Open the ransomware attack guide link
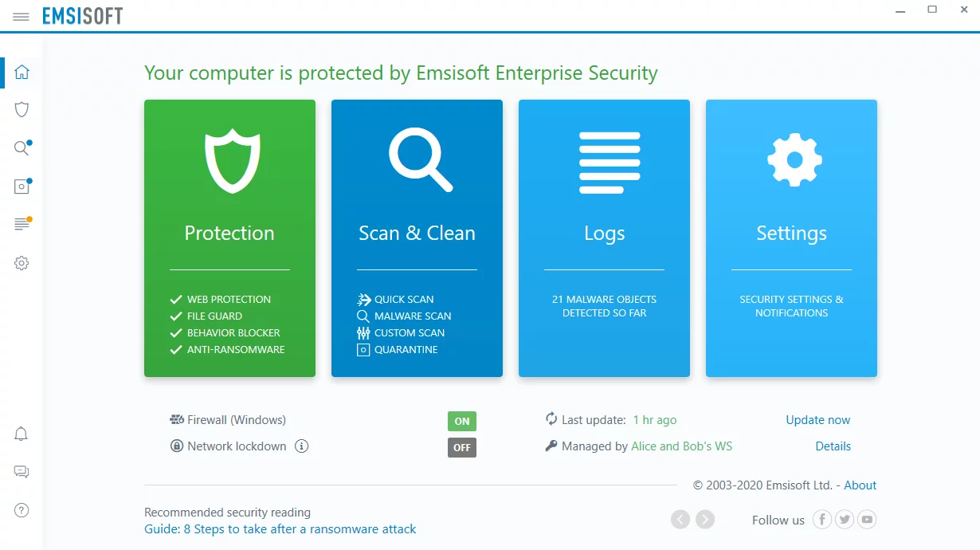The height and width of the screenshot is (550, 980). 280,528
